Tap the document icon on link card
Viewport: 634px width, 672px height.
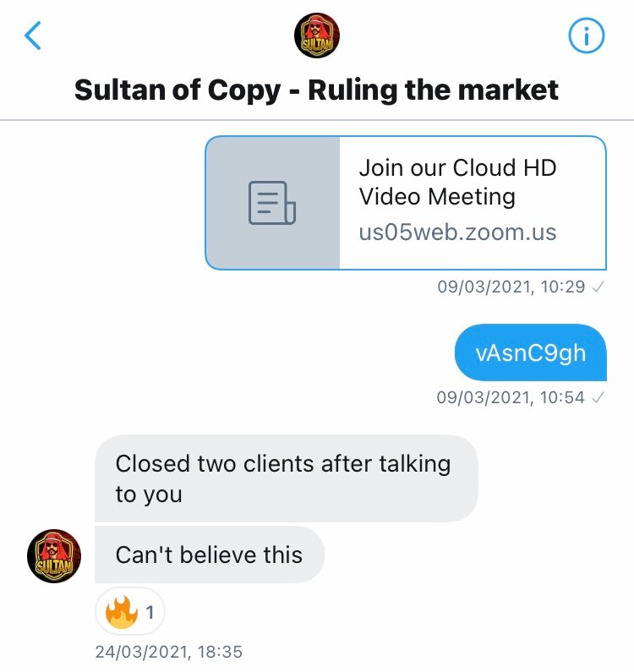coord(272,203)
